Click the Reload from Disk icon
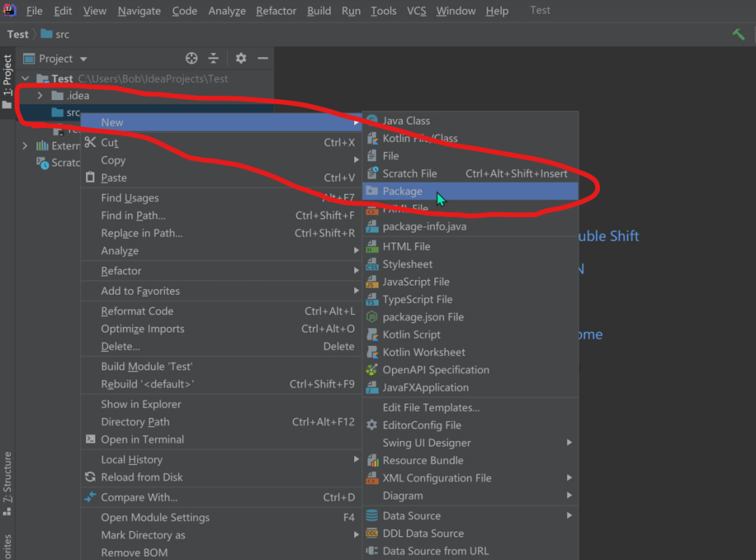Image resolution: width=756 pixels, height=560 pixels. [90, 477]
